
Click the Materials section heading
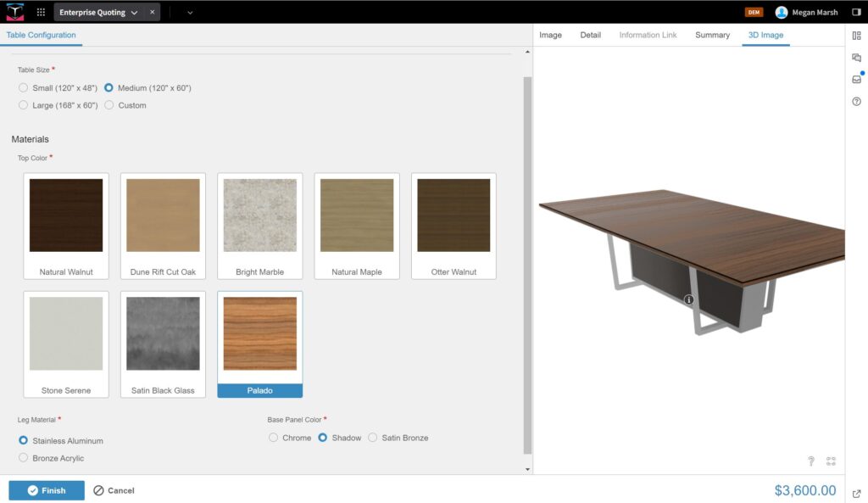tap(30, 139)
